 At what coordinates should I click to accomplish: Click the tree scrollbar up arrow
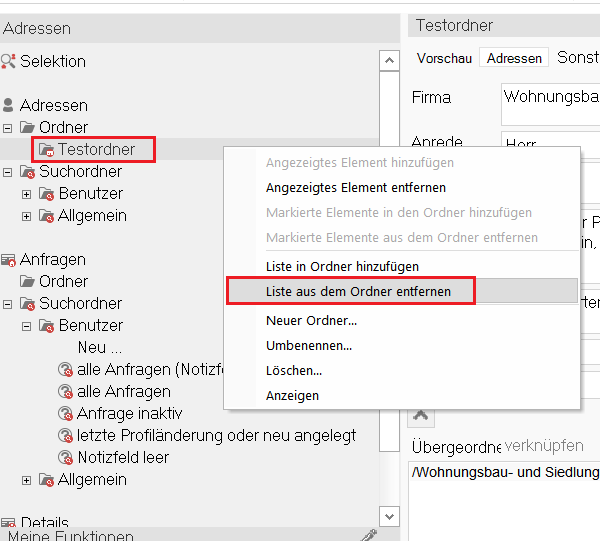click(x=390, y=61)
